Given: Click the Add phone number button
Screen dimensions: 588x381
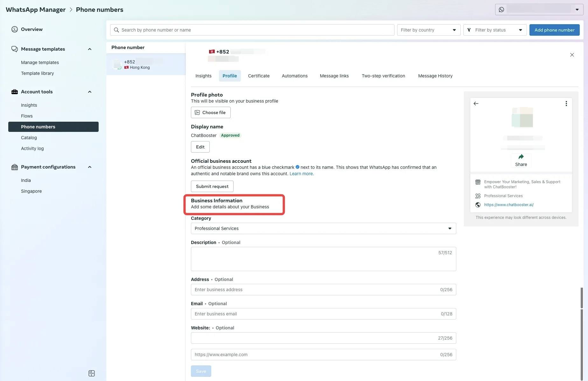Looking at the screenshot, I should tap(554, 30).
